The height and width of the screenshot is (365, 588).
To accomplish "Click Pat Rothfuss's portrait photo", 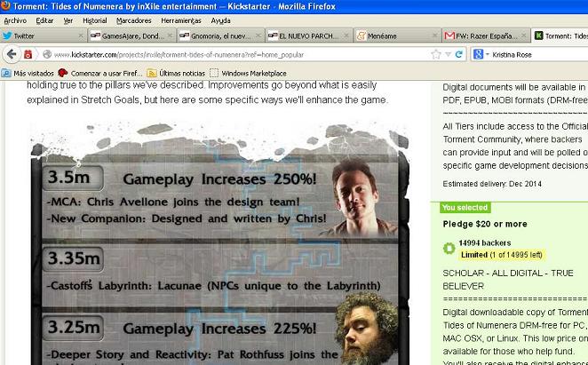I will tap(367, 329).
